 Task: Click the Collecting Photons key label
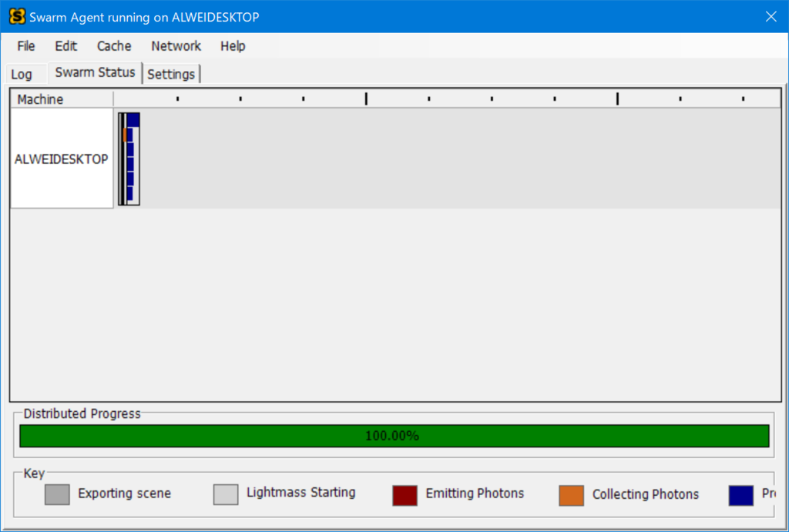point(646,494)
